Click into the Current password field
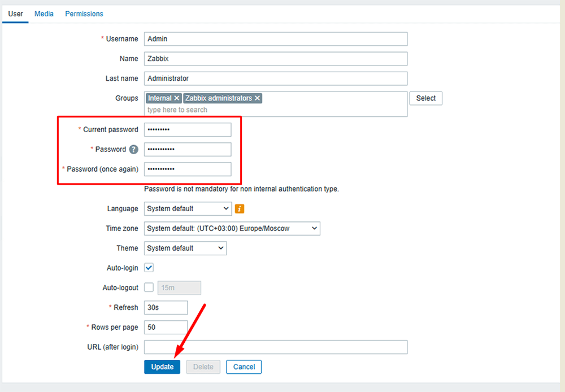The image size is (565, 392). point(188,130)
